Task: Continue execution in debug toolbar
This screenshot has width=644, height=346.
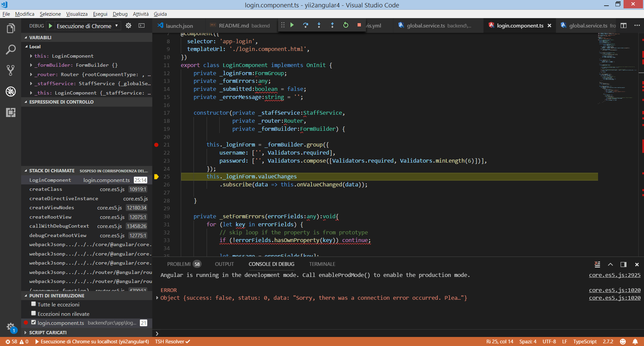Action: tap(292, 25)
